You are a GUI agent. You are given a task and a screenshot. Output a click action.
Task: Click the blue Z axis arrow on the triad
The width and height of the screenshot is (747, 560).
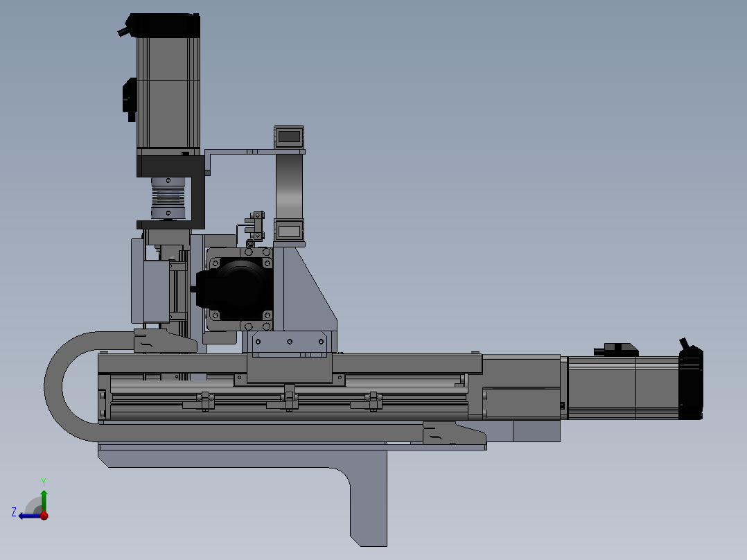[x=28, y=516]
